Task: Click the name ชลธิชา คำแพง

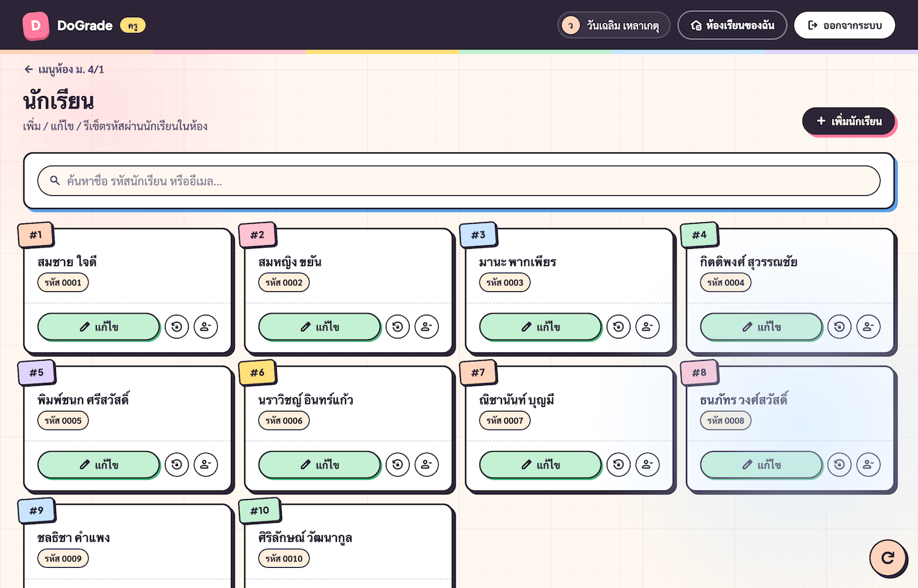Action: pyautogui.click(x=73, y=537)
